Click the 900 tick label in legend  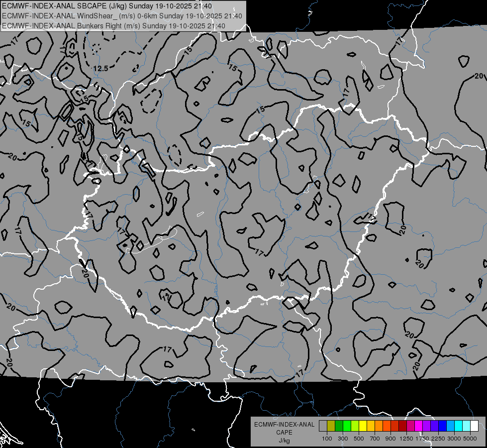tap(390, 439)
